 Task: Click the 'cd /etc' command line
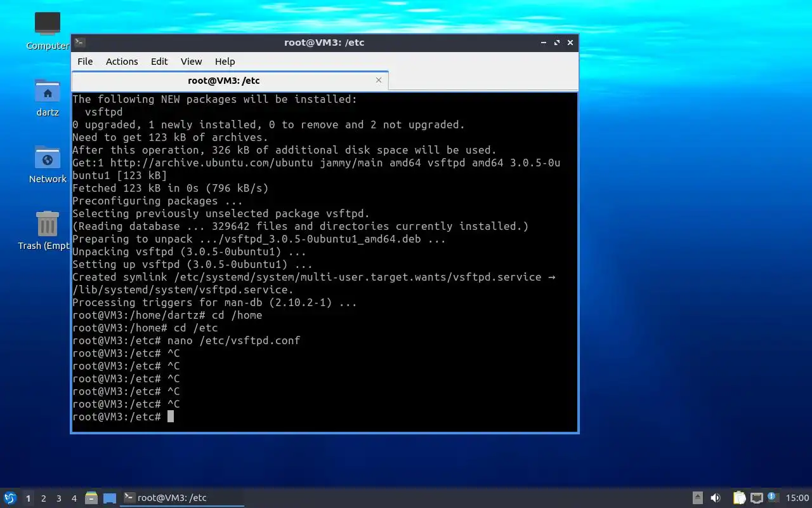(145, 328)
